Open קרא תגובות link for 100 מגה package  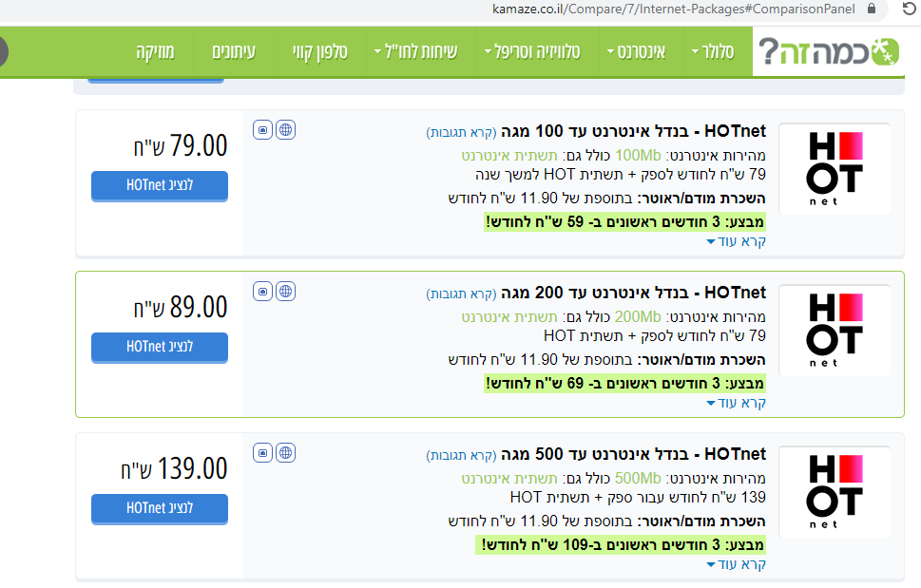462,132
